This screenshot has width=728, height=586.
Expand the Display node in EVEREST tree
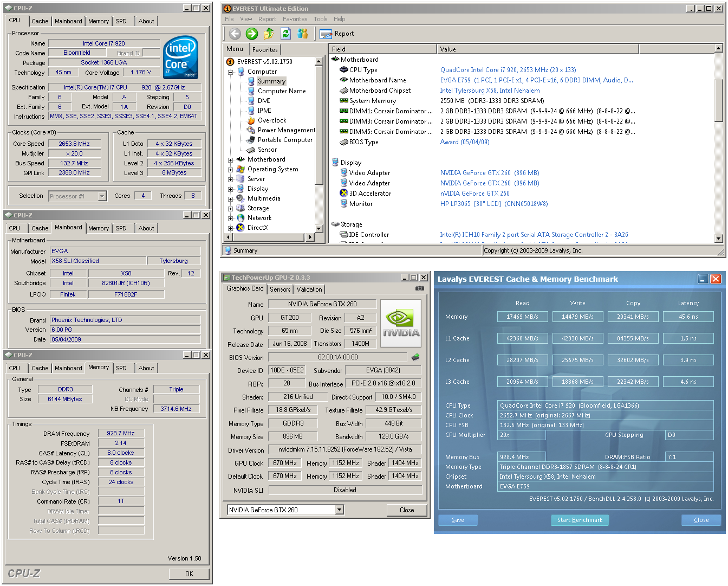click(x=230, y=189)
